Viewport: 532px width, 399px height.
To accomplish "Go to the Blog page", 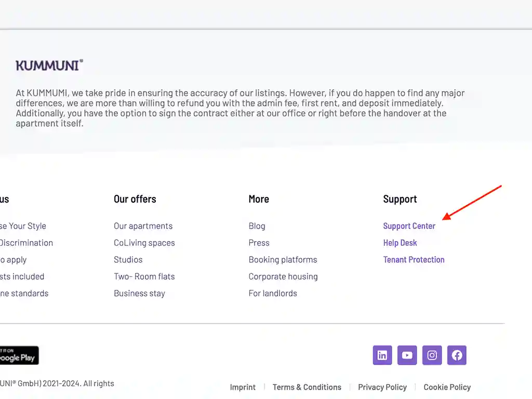I will (257, 226).
